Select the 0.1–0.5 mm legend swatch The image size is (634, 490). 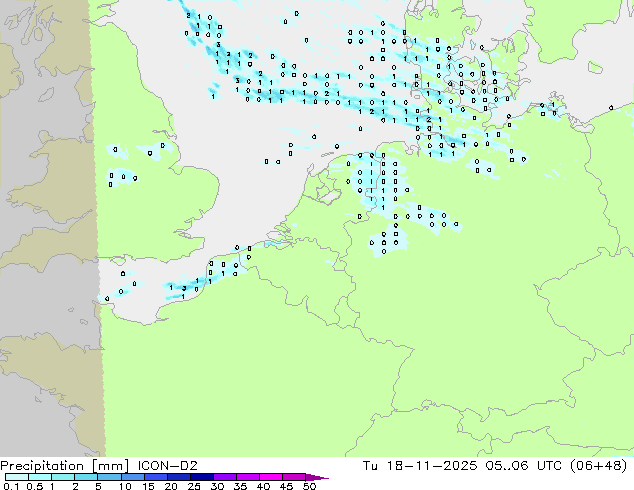[17, 477]
